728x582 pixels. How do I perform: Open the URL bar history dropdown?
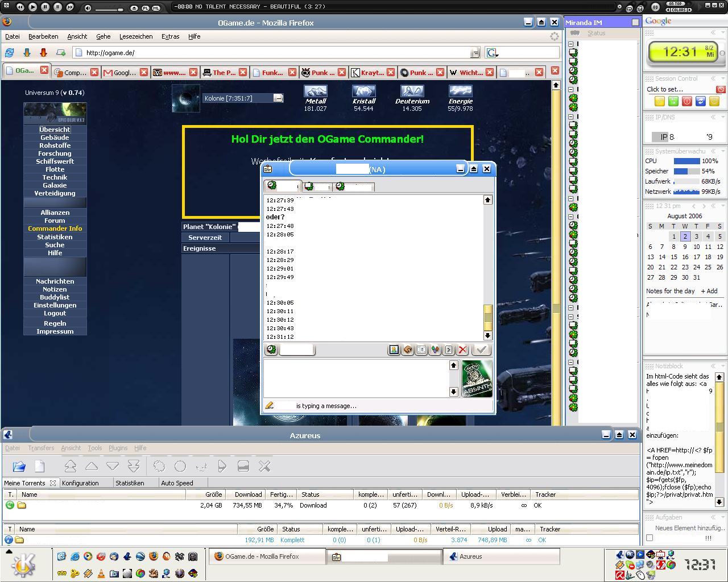[475, 53]
